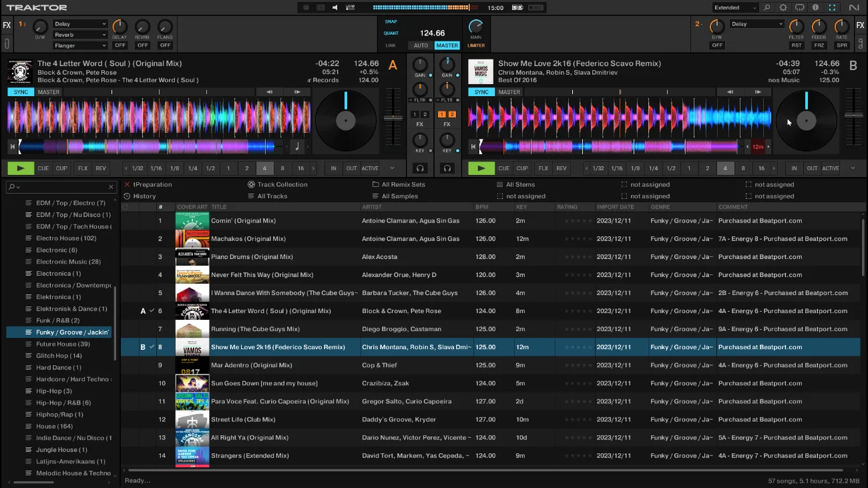Skip to start of Deck B track
Image resolution: width=868 pixels, height=488 pixels.
point(473,146)
